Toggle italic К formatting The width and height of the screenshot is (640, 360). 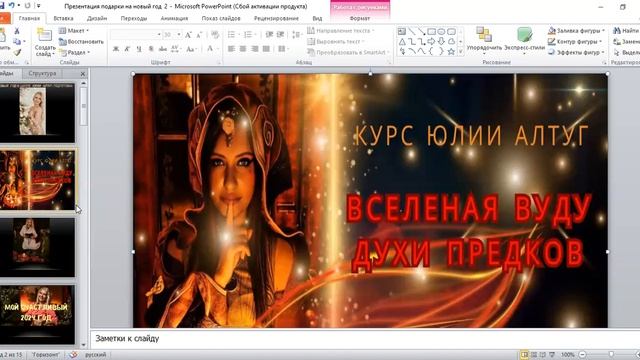click(x=127, y=49)
